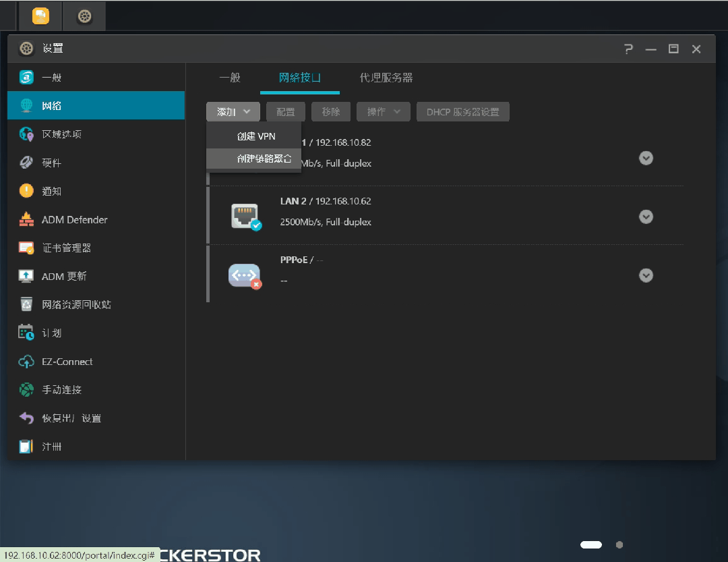728x562 pixels.
Task: Open the Hardware (硬件) section
Action: point(96,163)
